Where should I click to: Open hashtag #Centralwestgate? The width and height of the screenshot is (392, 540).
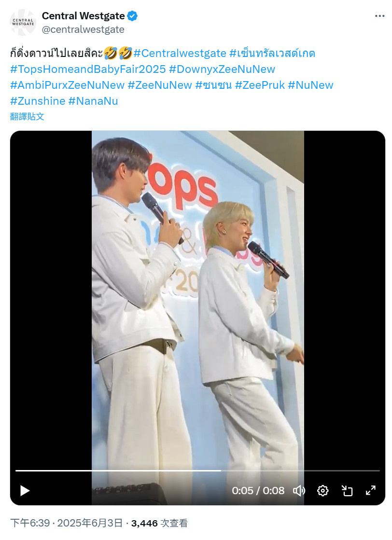click(180, 54)
